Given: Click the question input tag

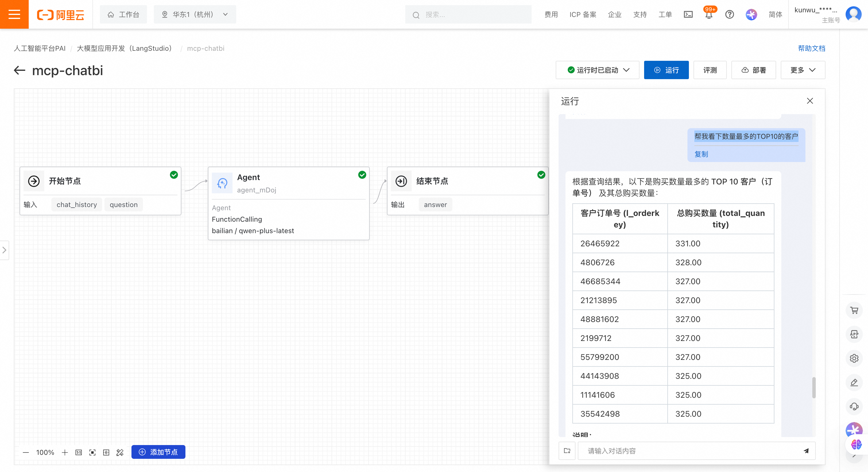Looking at the screenshot, I should [x=123, y=205].
